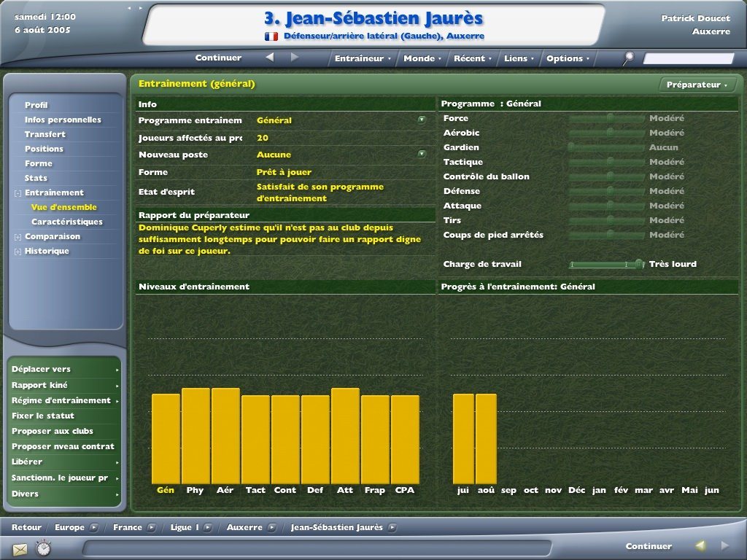Select Stats in the sidebar
Screen dimensions: 747x560
pos(36,178)
